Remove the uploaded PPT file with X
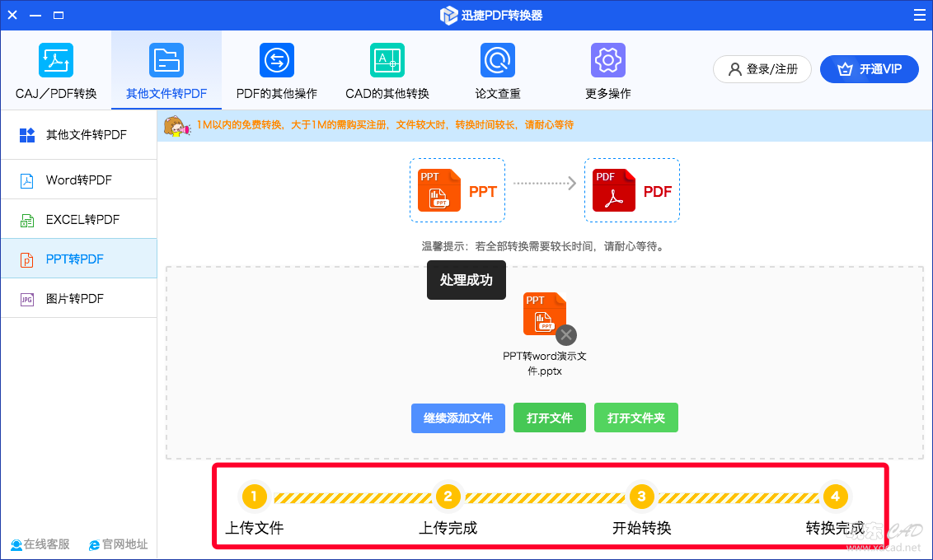Screen dimensions: 933x560 click(566, 335)
